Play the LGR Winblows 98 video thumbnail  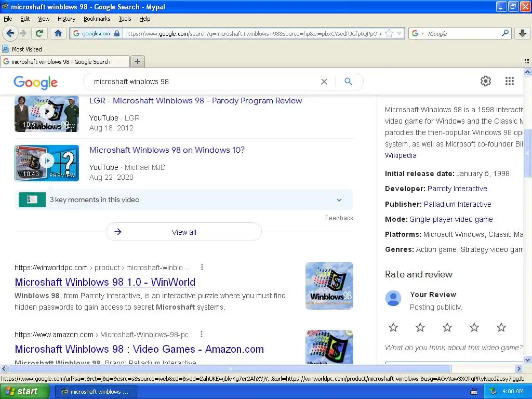click(x=47, y=114)
